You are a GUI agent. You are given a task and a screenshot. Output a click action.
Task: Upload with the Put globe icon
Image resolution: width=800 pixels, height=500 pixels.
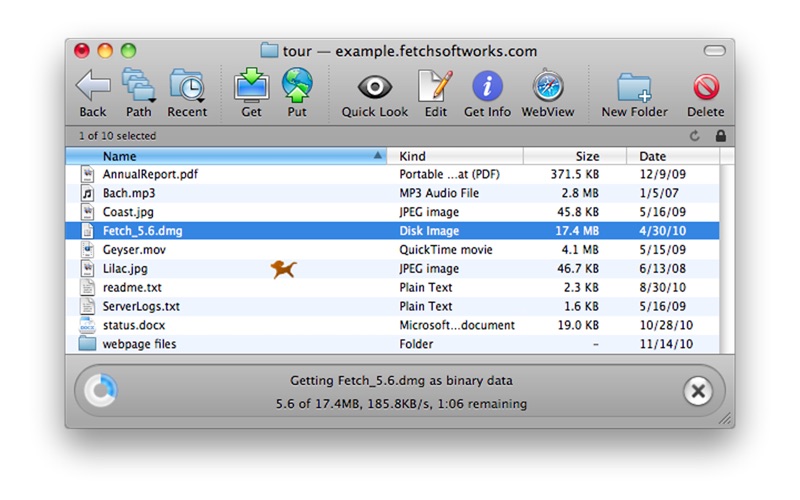297,85
